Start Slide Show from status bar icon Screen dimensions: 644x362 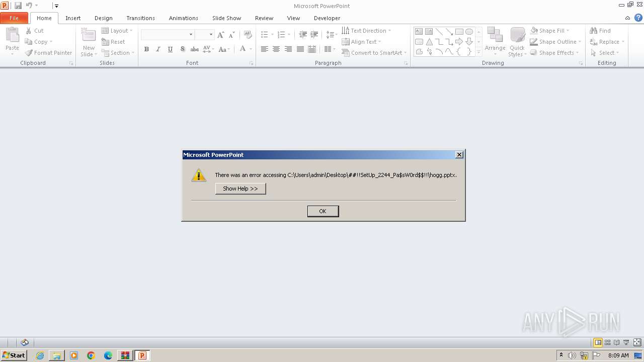(x=626, y=342)
